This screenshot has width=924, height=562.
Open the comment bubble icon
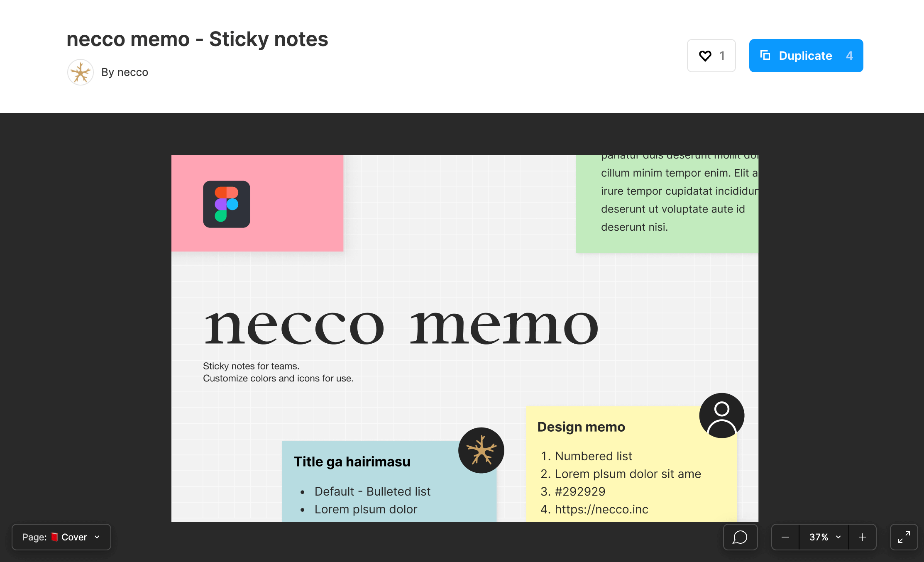[x=740, y=537]
